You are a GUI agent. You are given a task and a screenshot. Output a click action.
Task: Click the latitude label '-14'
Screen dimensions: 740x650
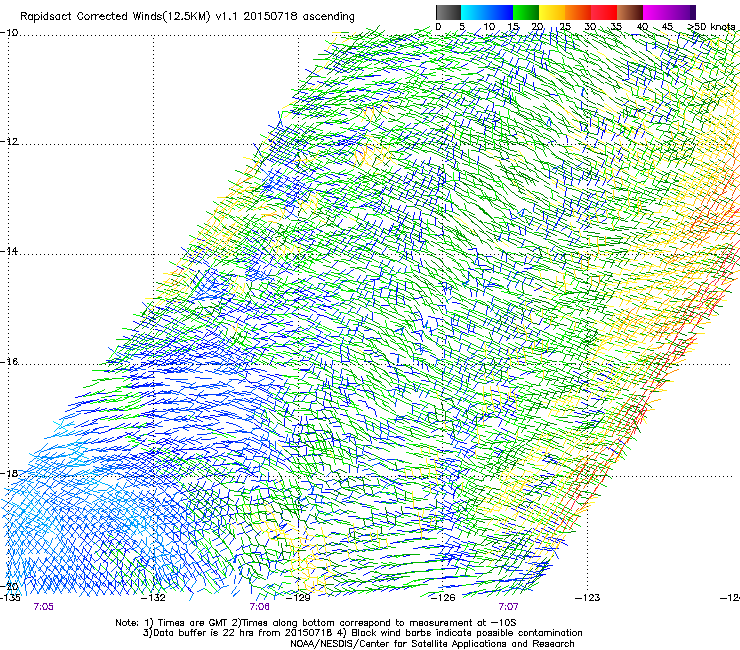pyautogui.click(x=9, y=251)
